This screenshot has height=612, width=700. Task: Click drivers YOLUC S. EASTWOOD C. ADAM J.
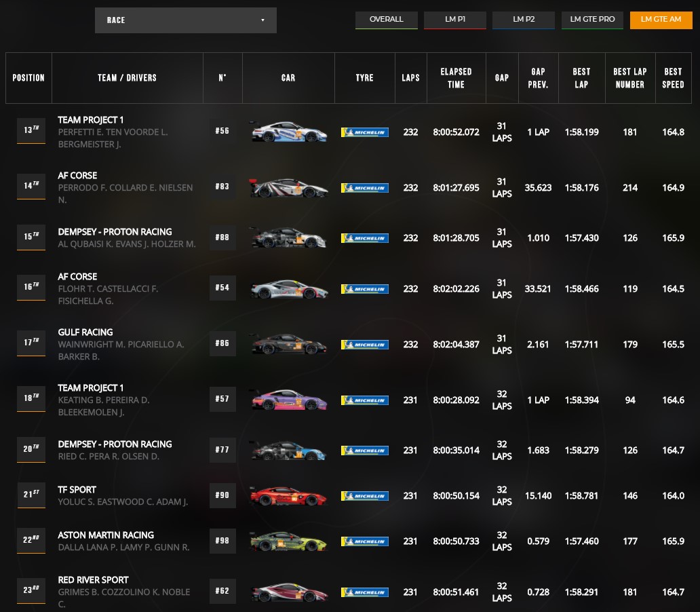[123, 501]
